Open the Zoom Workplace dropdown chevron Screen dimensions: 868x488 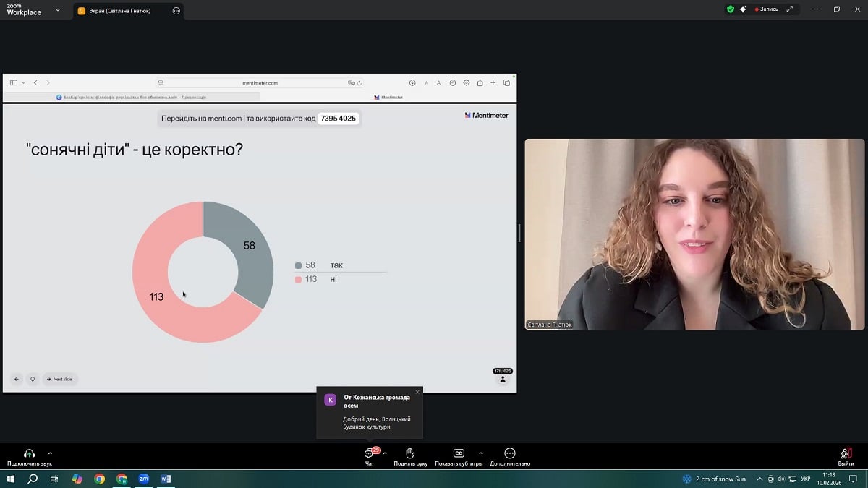tap(58, 11)
